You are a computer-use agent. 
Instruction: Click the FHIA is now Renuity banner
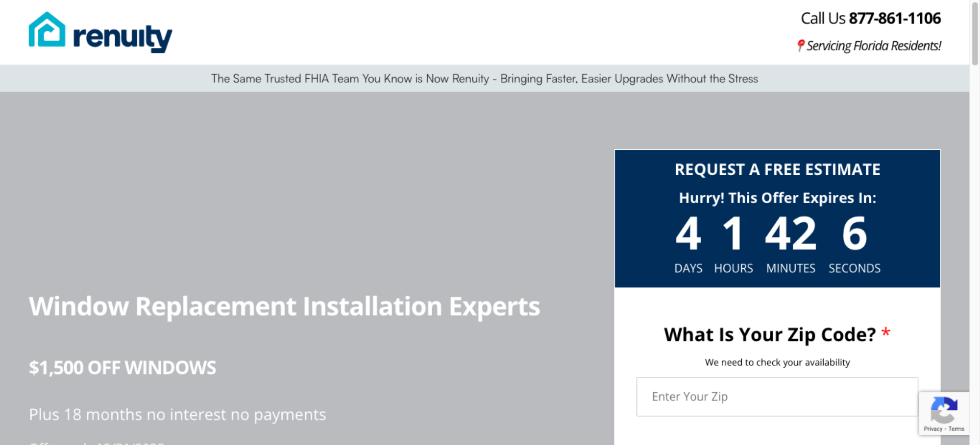pyautogui.click(x=484, y=79)
